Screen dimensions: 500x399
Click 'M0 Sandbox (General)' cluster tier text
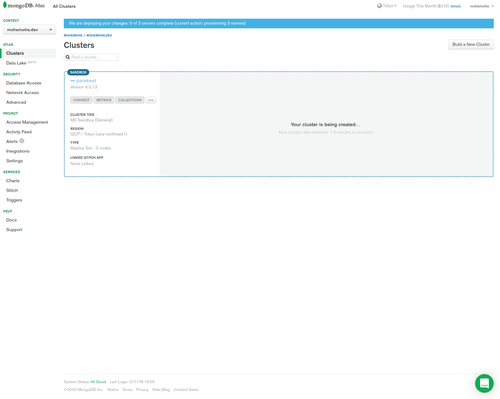(91, 120)
